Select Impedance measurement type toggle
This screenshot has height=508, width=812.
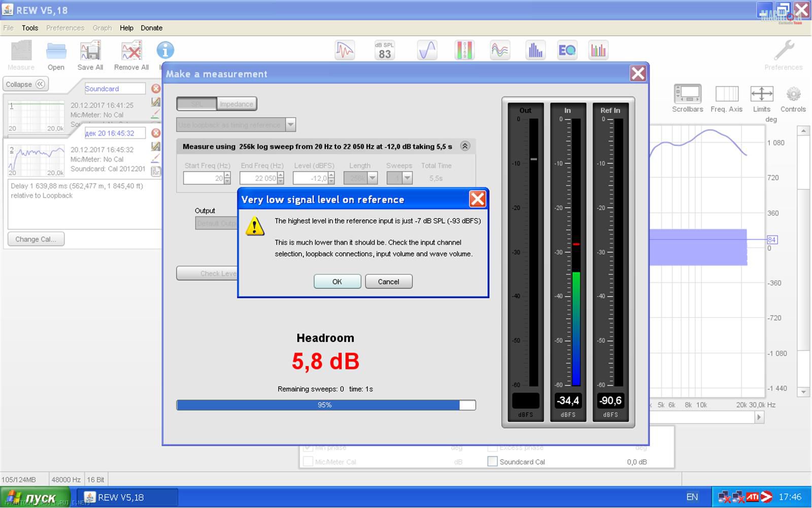pyautogui.click(x=236, y=104)
